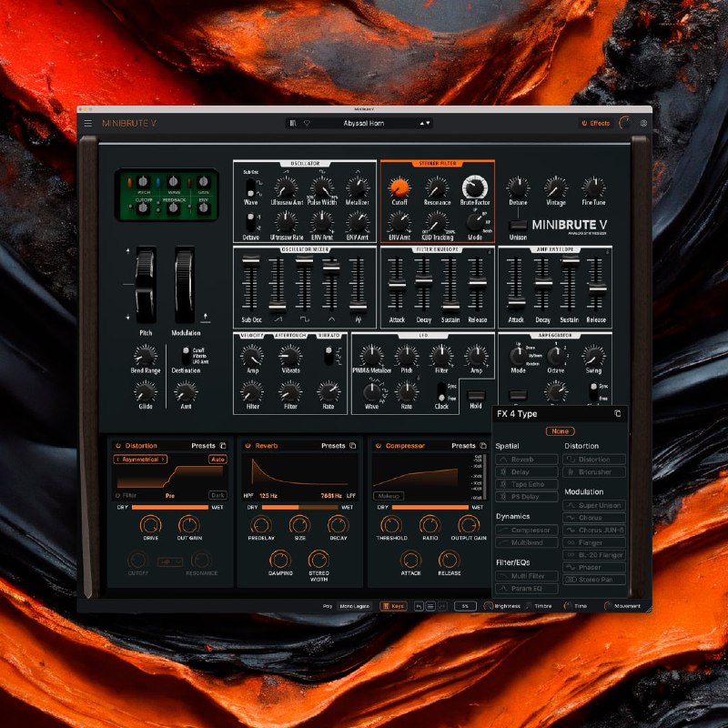
Task: Click the Metalizer knob
Action: [357, 187]
